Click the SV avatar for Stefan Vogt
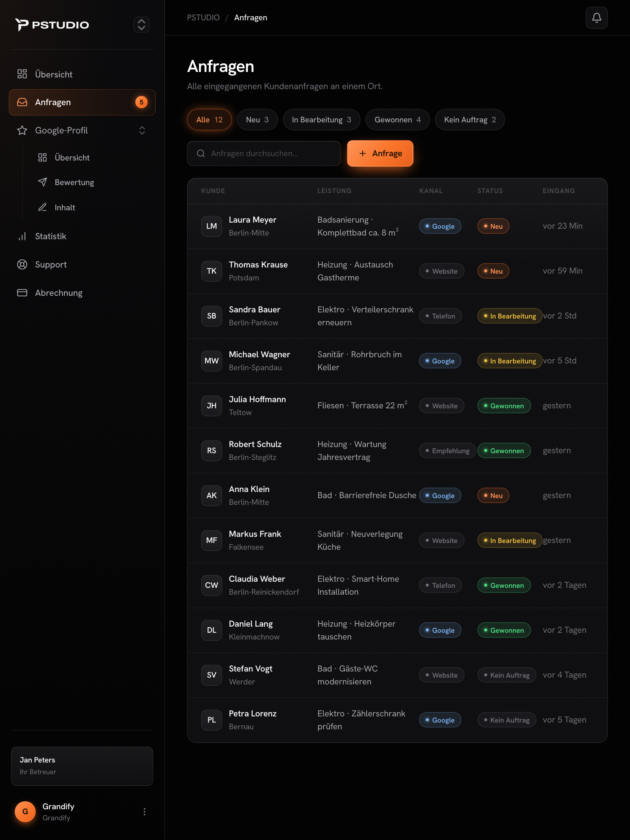 point(212,675)
